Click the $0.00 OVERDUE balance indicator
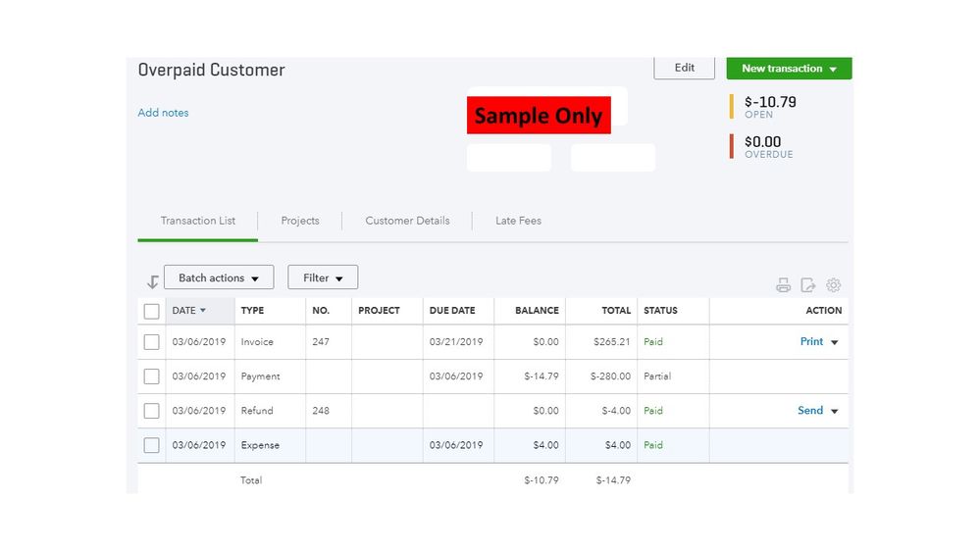This screenshot has width=980, height=551. tap(762, 146)
